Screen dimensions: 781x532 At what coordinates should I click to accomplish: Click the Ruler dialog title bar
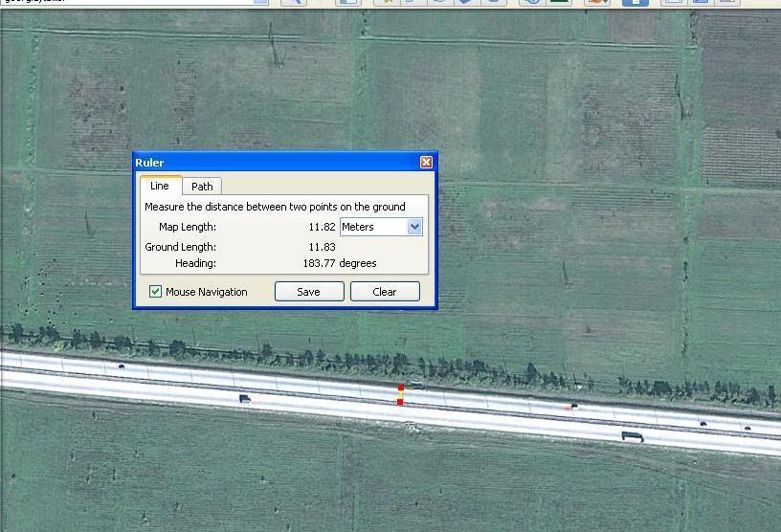pos(285,162)
